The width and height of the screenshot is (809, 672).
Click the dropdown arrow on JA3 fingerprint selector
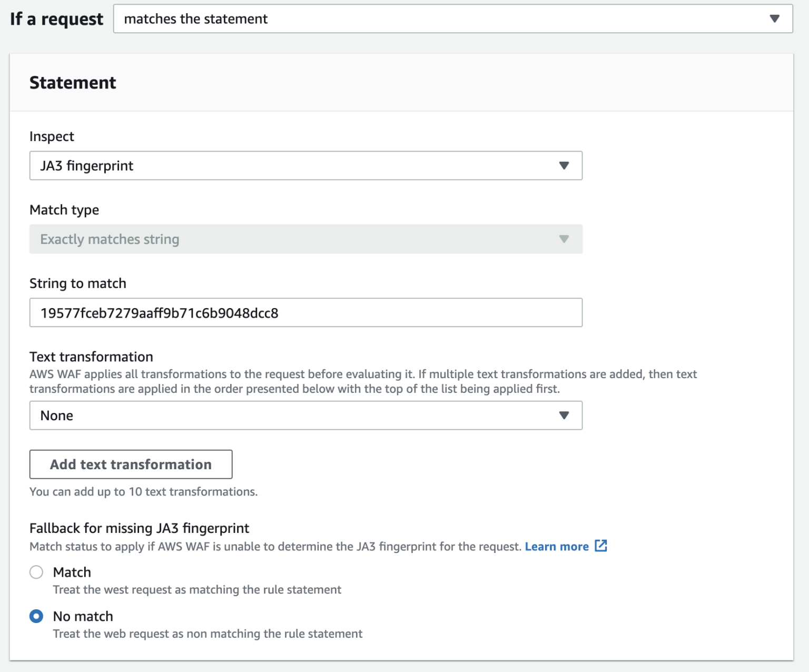click(564, 165)
